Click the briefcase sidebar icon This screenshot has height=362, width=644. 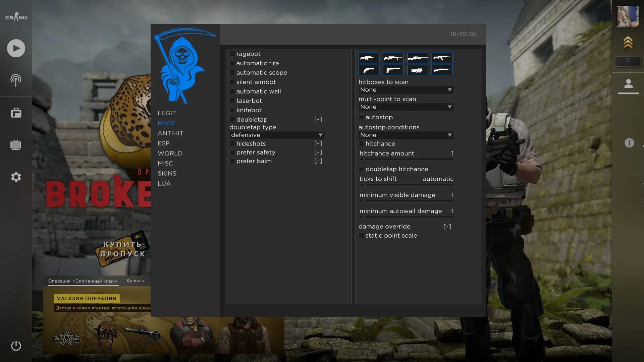click(16, 113)
